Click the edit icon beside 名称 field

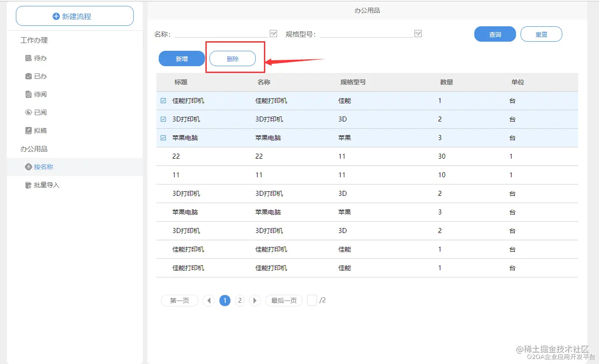click(x=273, y=34)
